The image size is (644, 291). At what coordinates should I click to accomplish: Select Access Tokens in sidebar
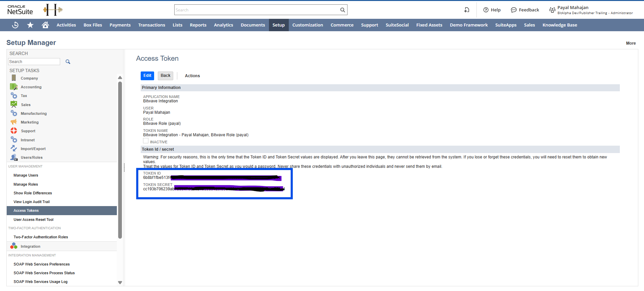pos(62,210)
